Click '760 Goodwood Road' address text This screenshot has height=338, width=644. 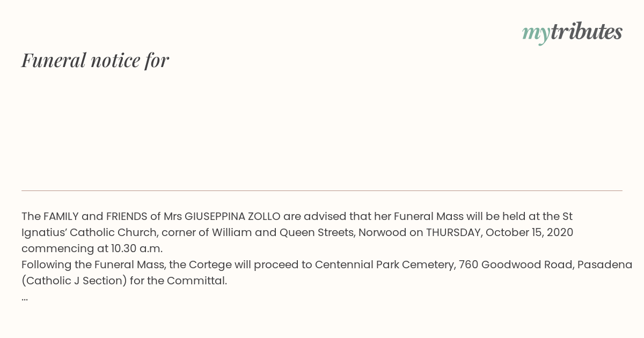515,264
